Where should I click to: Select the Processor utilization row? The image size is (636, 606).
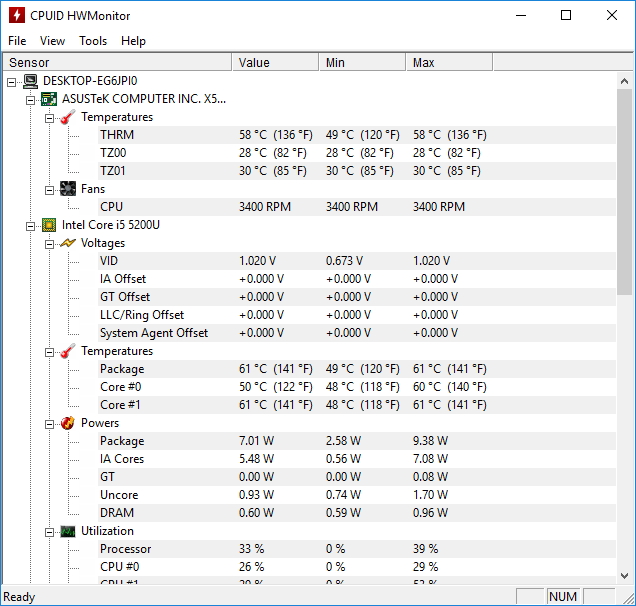click(x=357, y=549)
